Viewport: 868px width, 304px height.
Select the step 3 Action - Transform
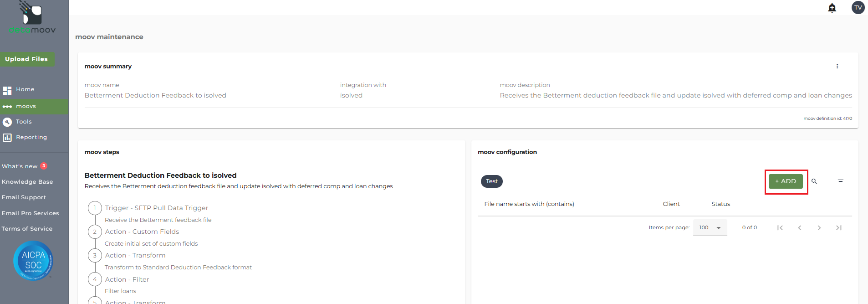[135, 255]
